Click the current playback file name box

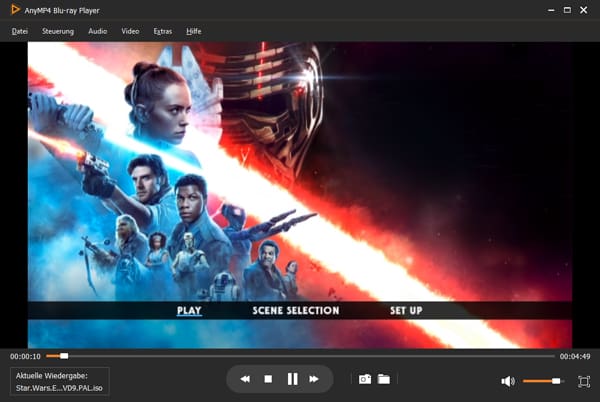pos(60,381)
